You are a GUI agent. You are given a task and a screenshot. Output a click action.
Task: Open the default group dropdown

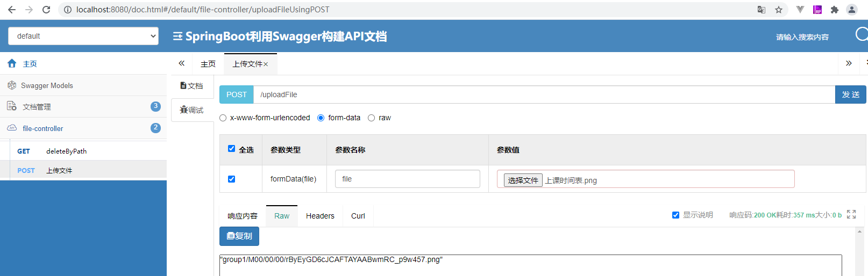tap(83, 36)
